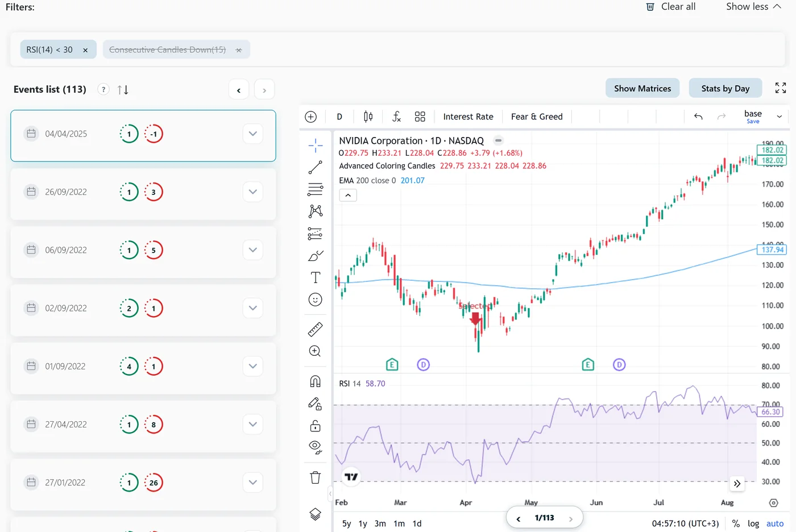Open the emoji icons tool
Viewport: 796px width, 532px height.
pos(316,300)
